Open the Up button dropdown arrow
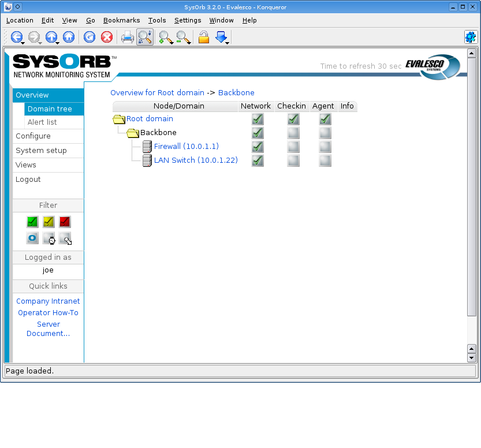This screenshot has width=481, height=448. [x=58, y=43]
